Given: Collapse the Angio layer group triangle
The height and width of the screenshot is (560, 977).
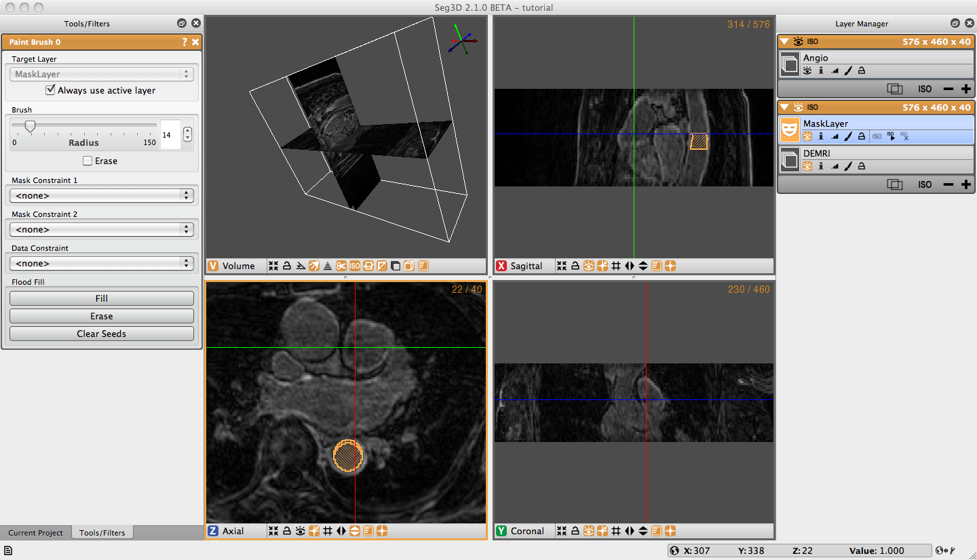Looking at the screenshot, I should (785, 42).
